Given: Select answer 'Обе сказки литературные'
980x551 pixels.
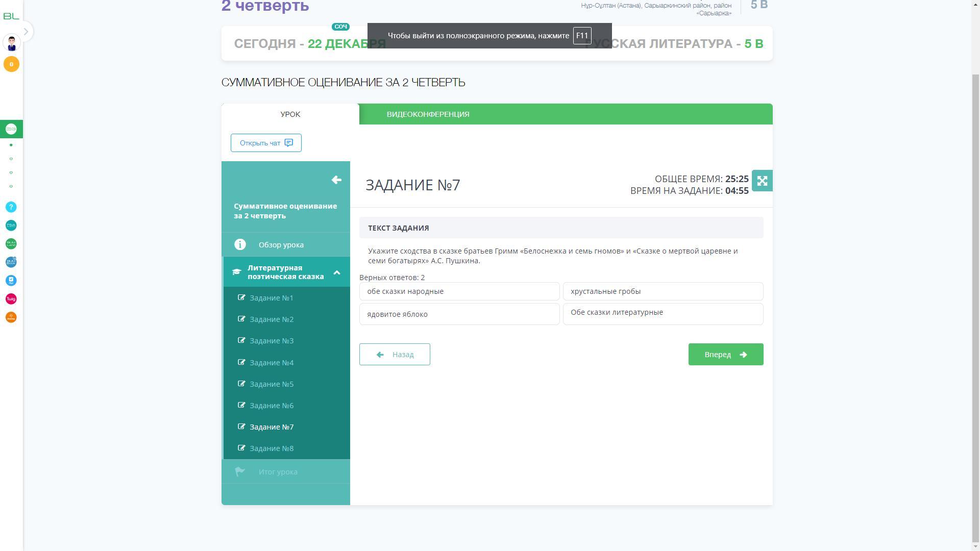Looking at the screenshot, I should (x=663, y=314).
